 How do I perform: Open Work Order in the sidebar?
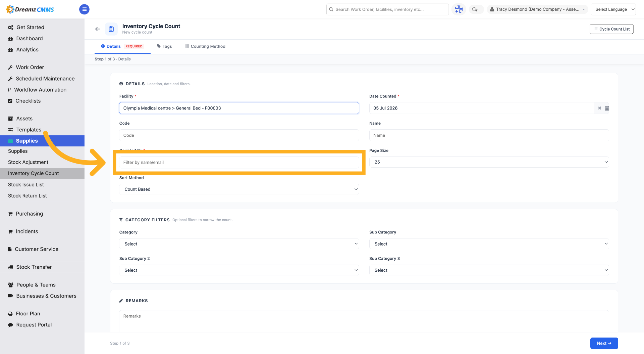30,67
